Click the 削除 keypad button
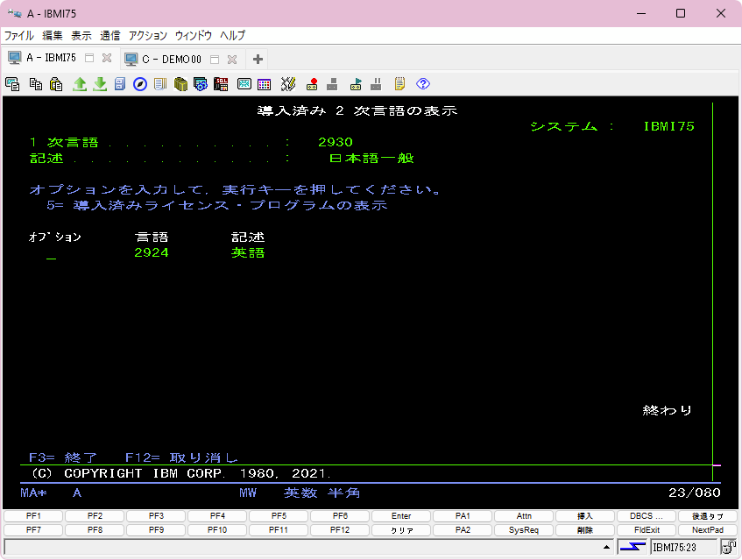This screenshot has height=560, width=742. coord(585,529)
